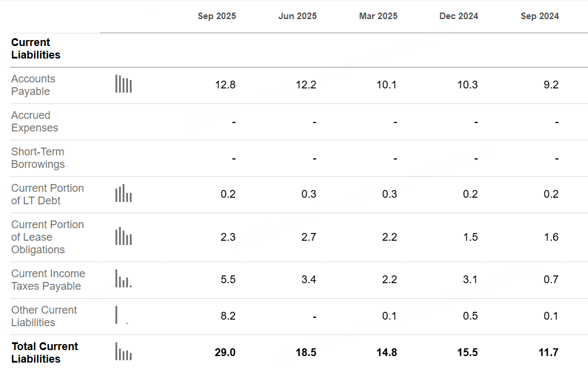Select the Jun 2025 column header
Image resolution: width=588 pixels, height=368 pixels.
point(297,16)
